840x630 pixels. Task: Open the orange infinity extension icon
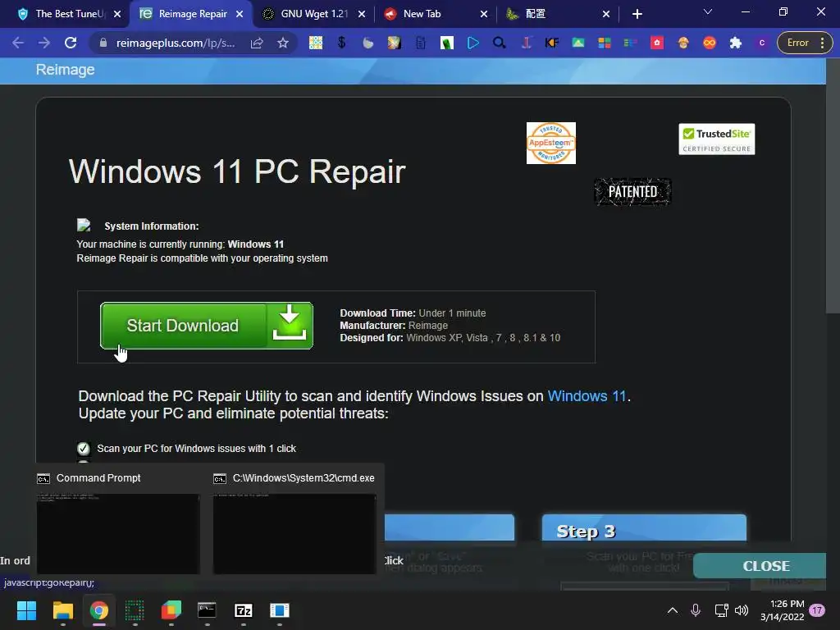[710, 43]
